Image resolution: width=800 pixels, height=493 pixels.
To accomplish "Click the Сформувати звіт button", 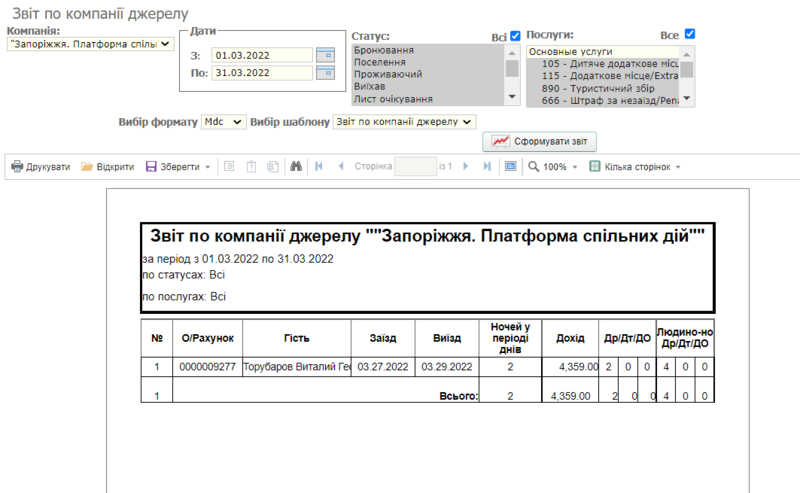I will pyautogui.click(x=541, y=142).
